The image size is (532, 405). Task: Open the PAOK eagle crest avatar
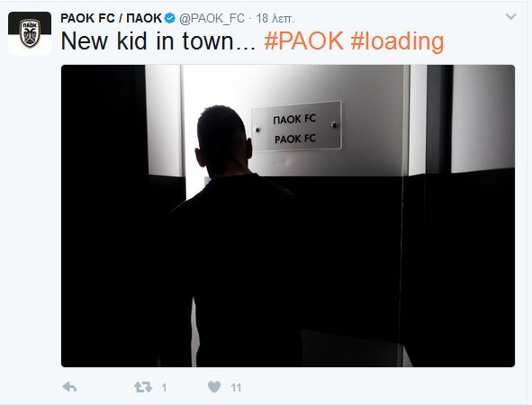click(30, 33)
